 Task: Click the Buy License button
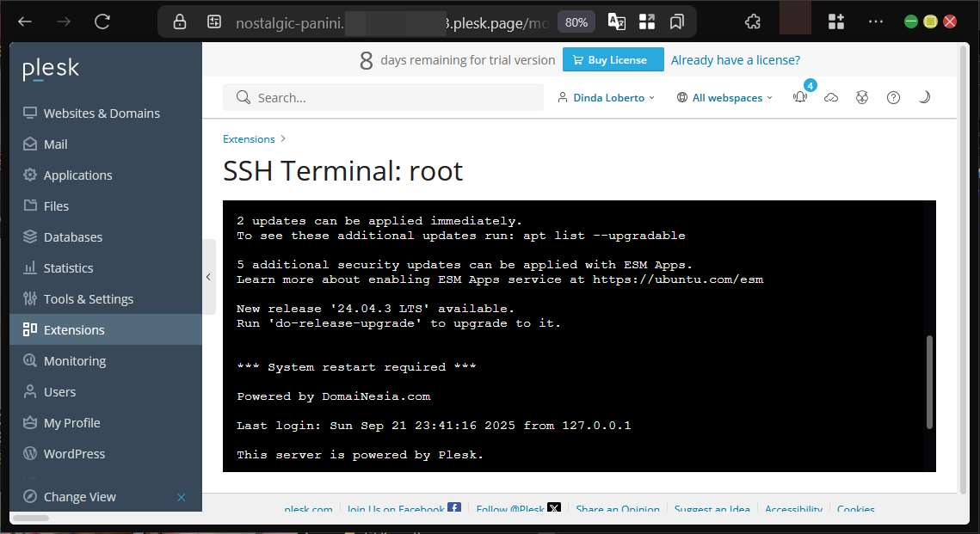(613, 60)
